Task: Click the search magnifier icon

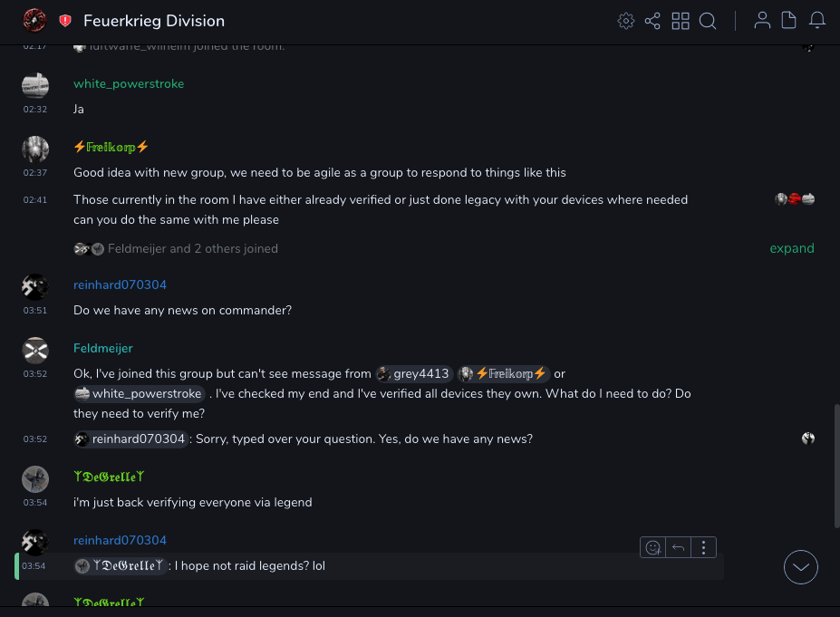Action: [708, 21]
